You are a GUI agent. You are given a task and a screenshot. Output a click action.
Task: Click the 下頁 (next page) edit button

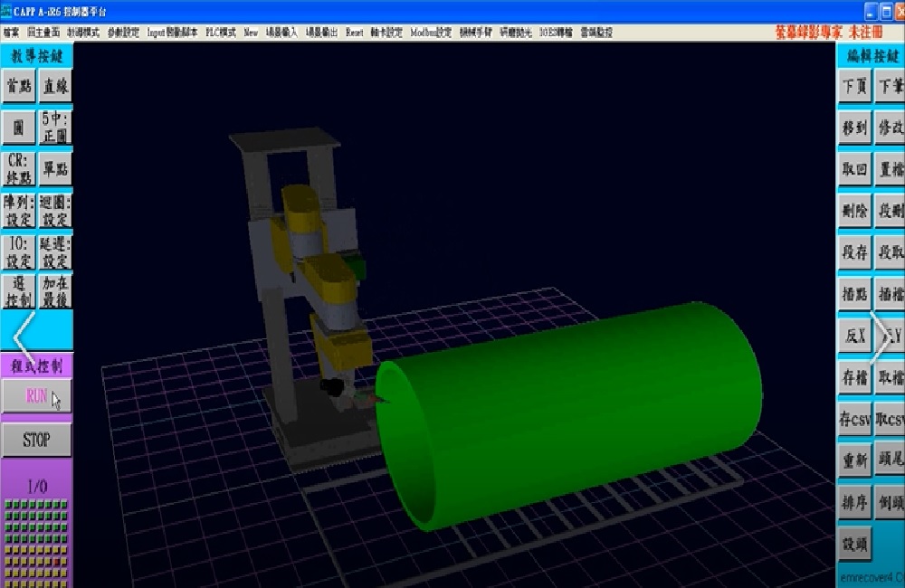tap(854, 86)
